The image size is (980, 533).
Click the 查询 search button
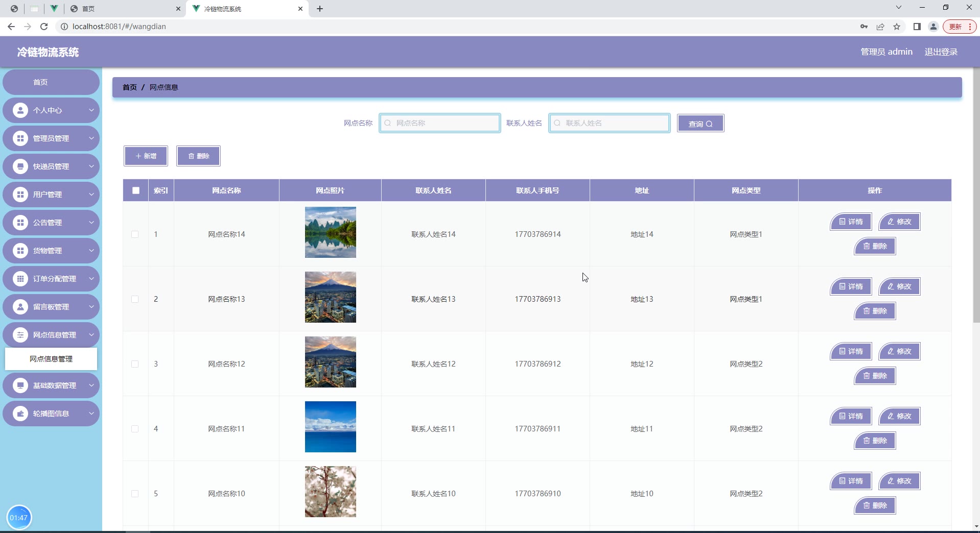[x=700, y=124]
